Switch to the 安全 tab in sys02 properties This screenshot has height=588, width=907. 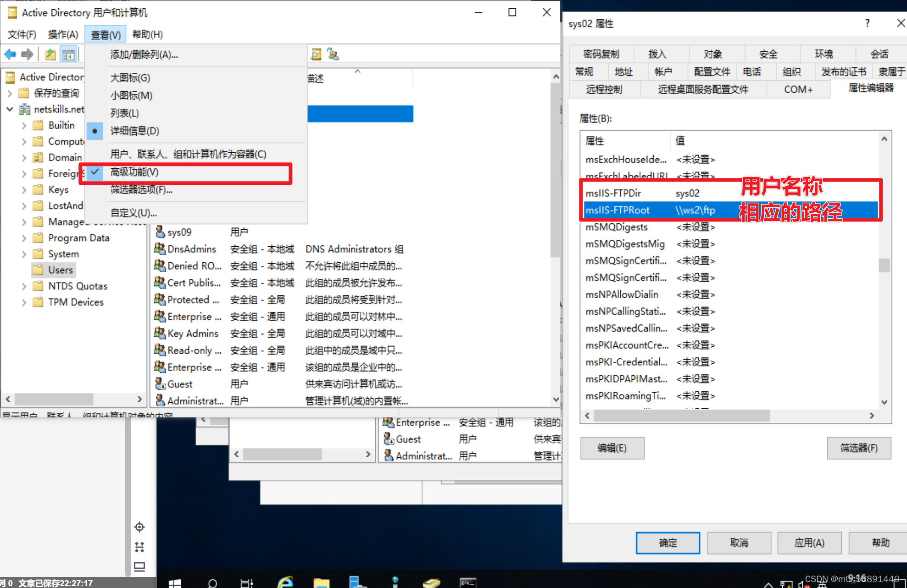pyautogui.click(x=768, y=54)
